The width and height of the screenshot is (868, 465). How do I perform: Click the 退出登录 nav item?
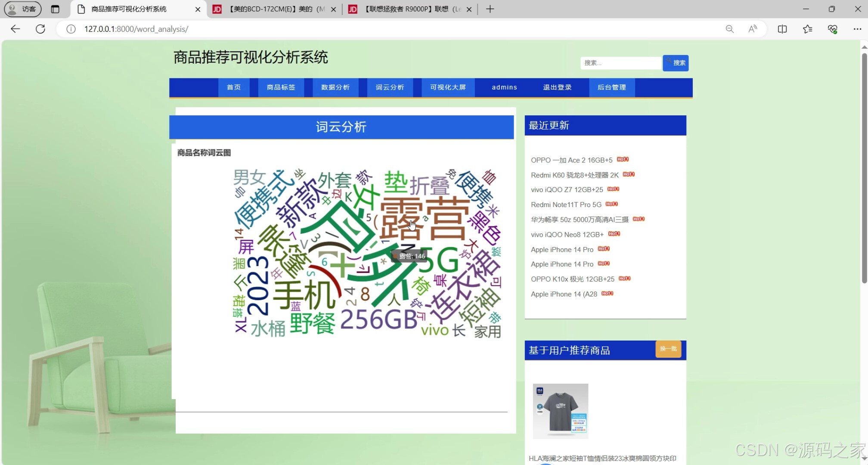click(x=557, y=87)
